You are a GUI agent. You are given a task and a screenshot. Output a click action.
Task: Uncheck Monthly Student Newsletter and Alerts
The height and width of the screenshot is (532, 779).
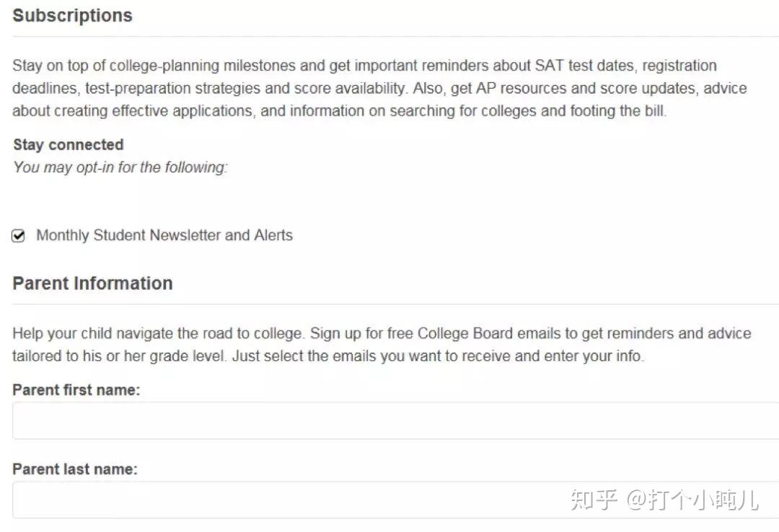click(x=18, y=235)
